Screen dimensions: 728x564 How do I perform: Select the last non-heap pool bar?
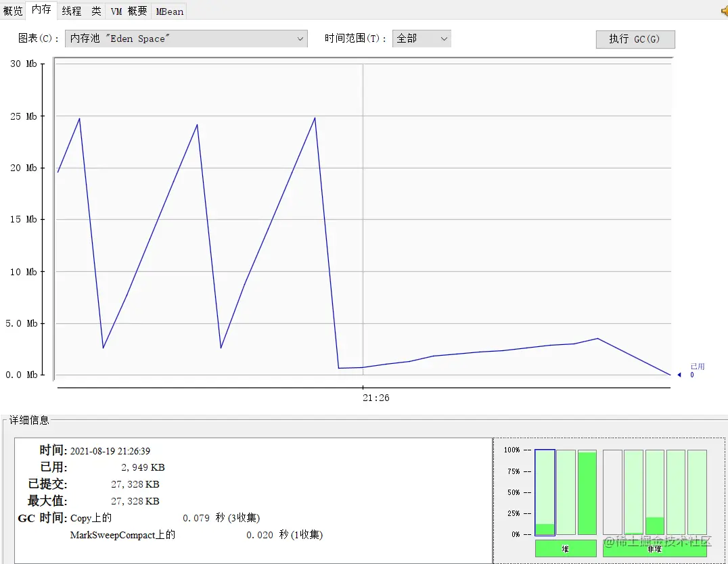coord(698,492)
